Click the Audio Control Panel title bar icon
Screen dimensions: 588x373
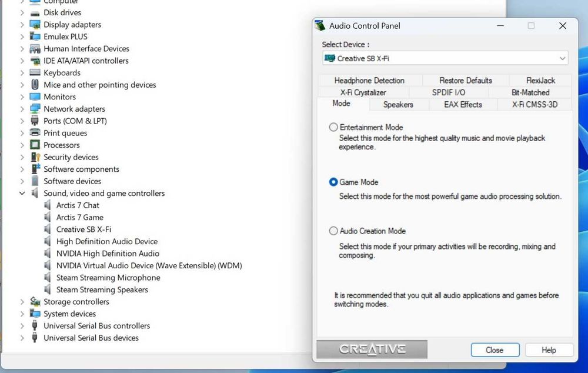[x=320, y=26]
